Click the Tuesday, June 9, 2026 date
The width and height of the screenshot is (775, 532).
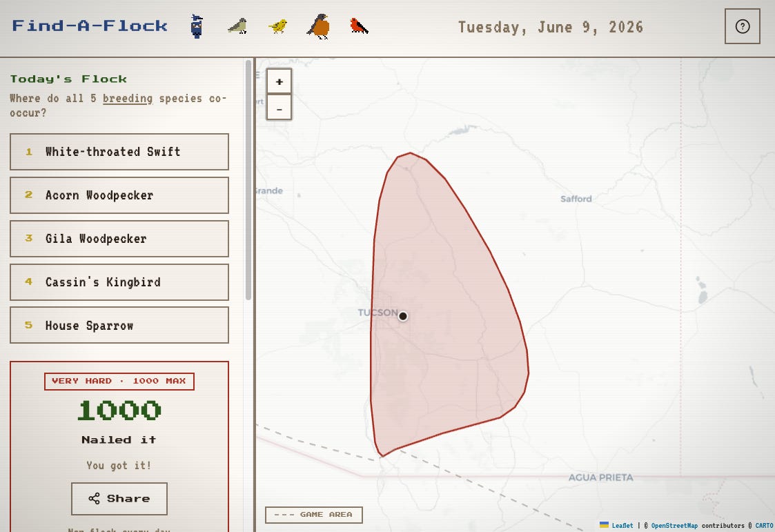[x=551, y=27]
